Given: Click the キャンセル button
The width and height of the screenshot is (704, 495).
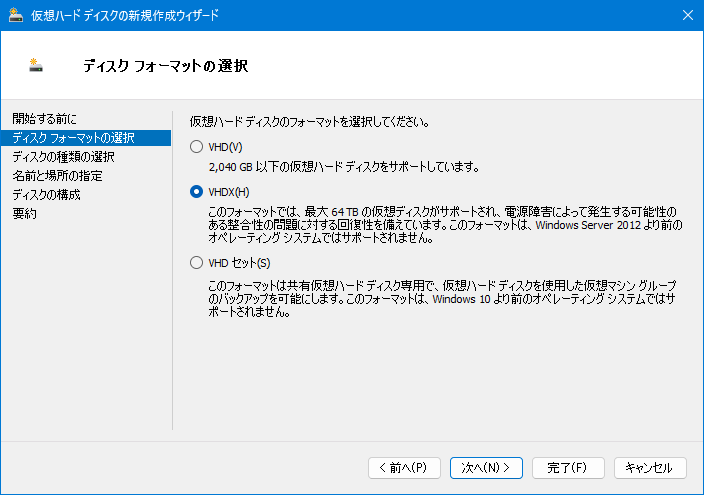Looking at the screenshot, I should click(x=650, y=468).
